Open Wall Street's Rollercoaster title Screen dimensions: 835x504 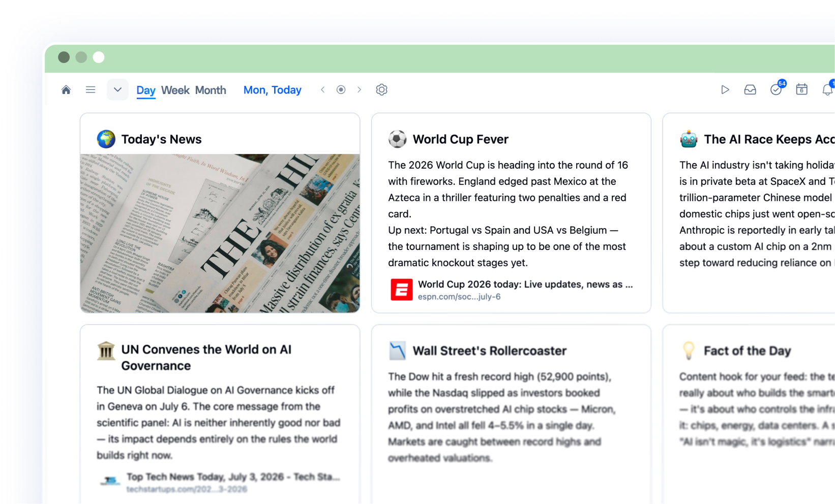click(x=489, y=351)
